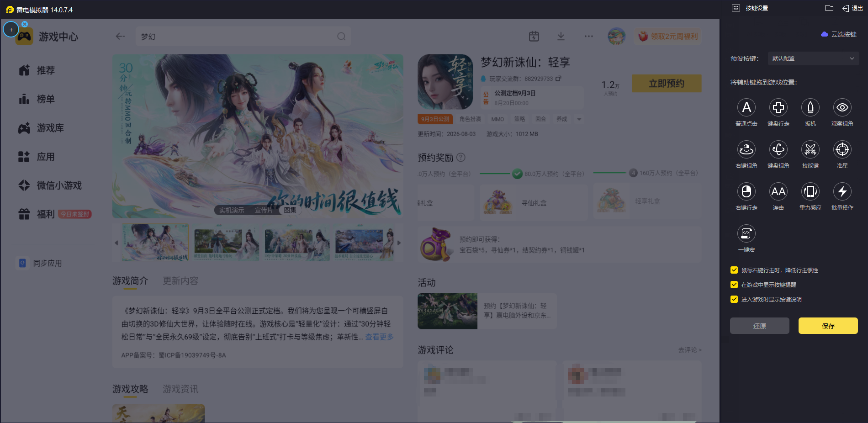The height and width of the screenshot is (423, 868).
Task: Select the 重力感应 gravity sensor icon
Action: pos(810,191)
